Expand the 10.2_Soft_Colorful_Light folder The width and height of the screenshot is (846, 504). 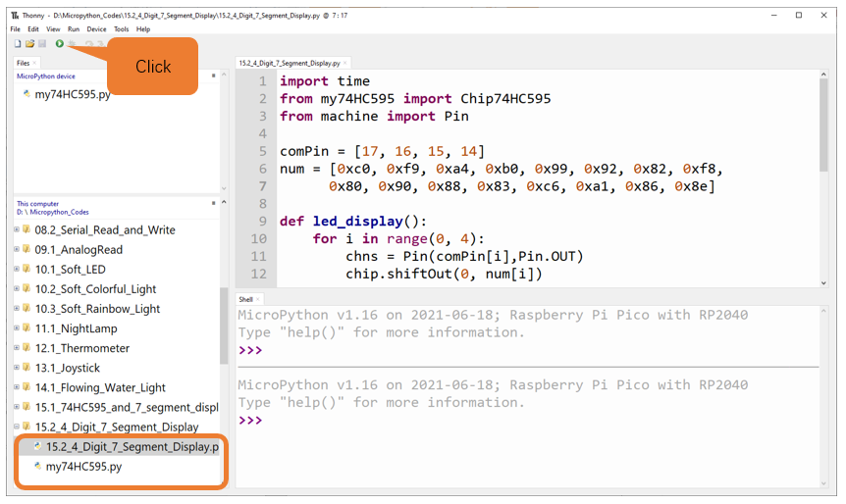(16, 289)
